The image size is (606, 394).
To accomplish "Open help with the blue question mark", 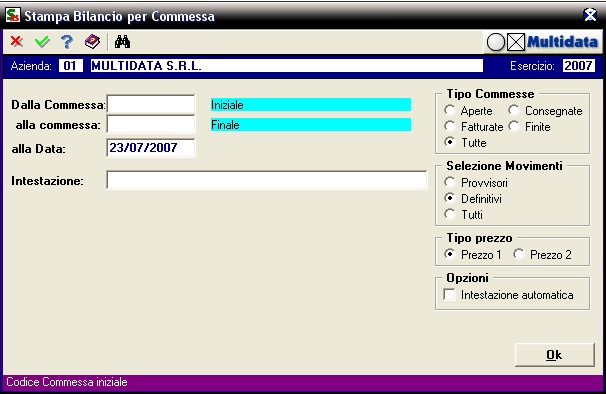I will click(x=67, y=41).
